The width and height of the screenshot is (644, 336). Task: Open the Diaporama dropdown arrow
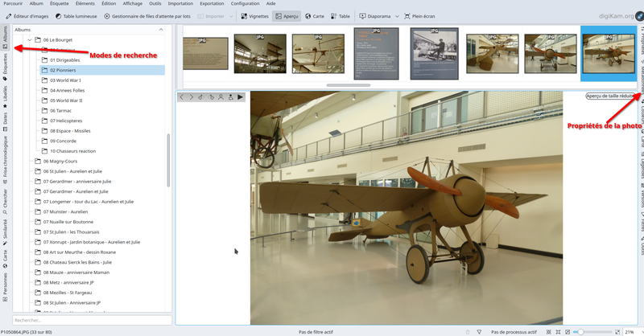pyautogui.click(x=396, y=15)
